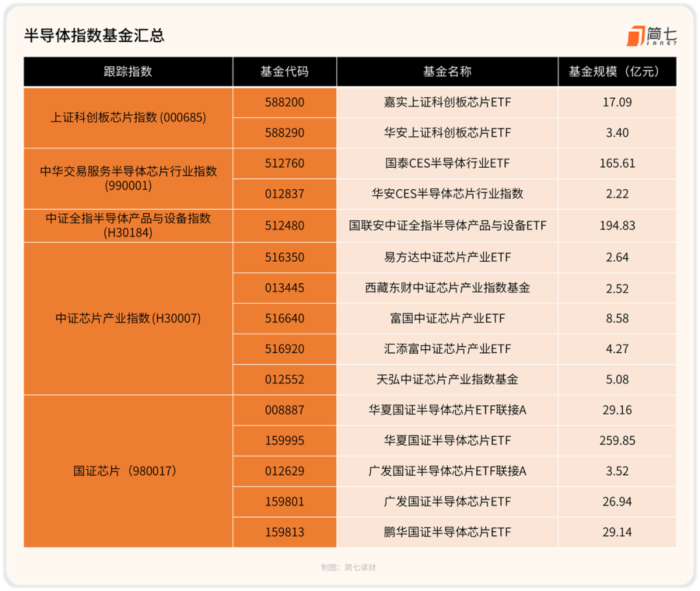Select the 中证芯片产业指数 (H30007) cell
The width and height of the screenshot is (700, 591).
(128, 319)
